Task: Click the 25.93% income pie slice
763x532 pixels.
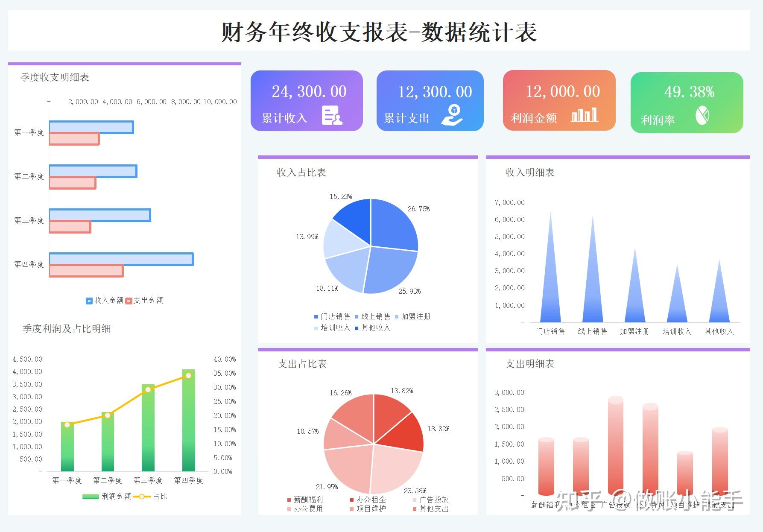Action: [x=391, y=270]
